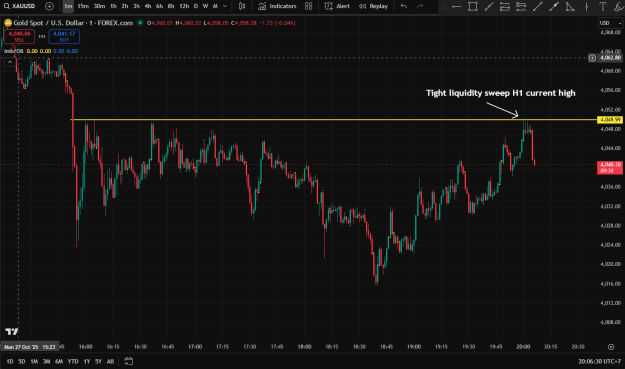Open time axis settings circle icon
This screenshot has height=369, width=625.
point(611,347)
